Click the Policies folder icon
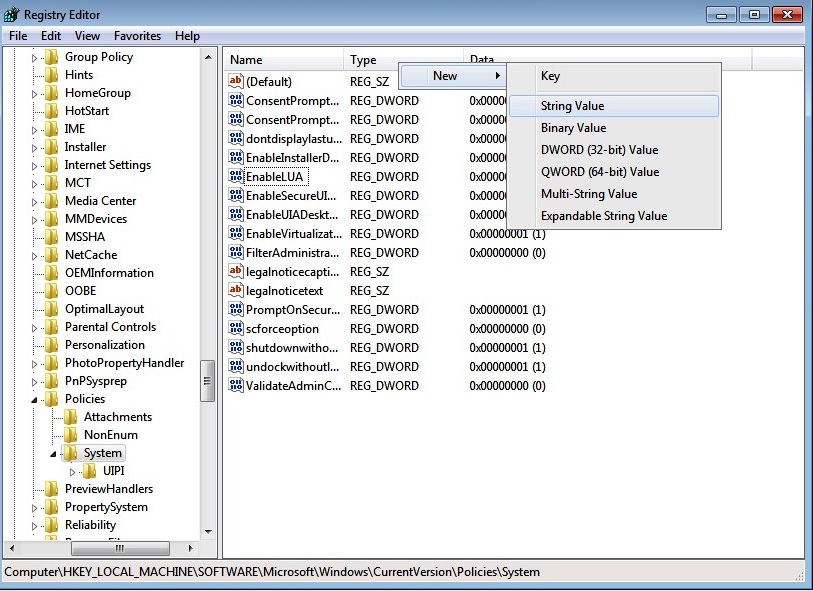The height and width of the screenshot is (591, 813). click(x=51, y=399)
